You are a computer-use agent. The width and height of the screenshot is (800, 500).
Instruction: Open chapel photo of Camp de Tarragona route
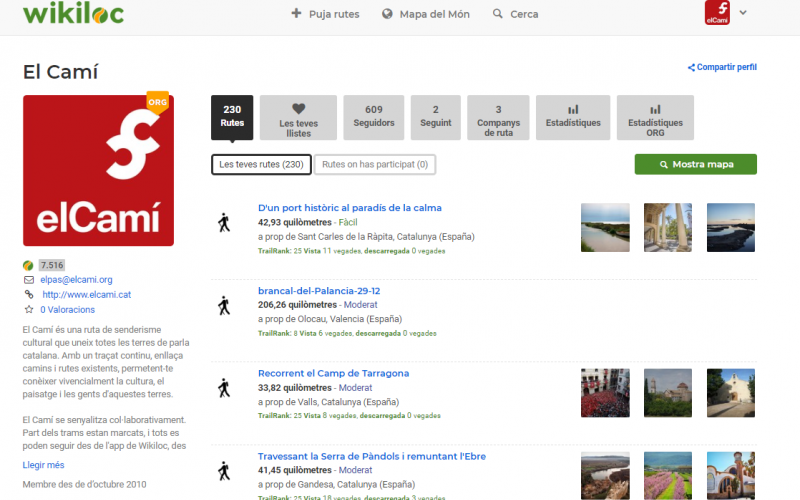731,393
